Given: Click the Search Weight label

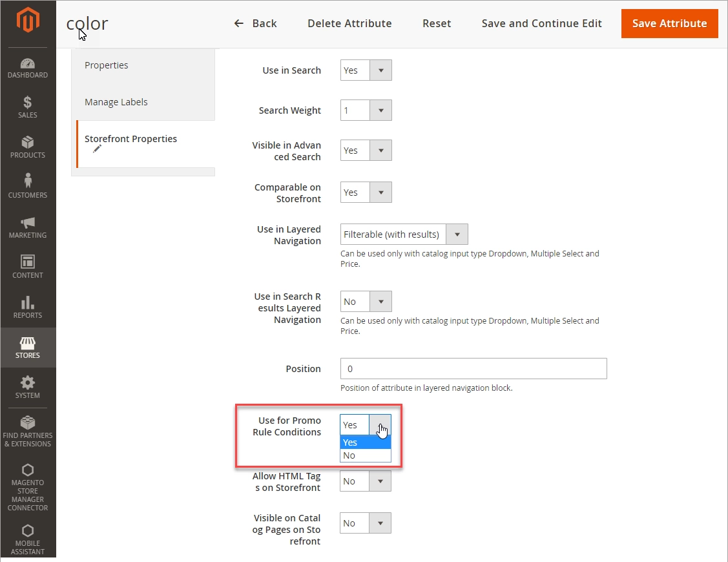Looking at the screenshot, I should [x=289, y=110].
